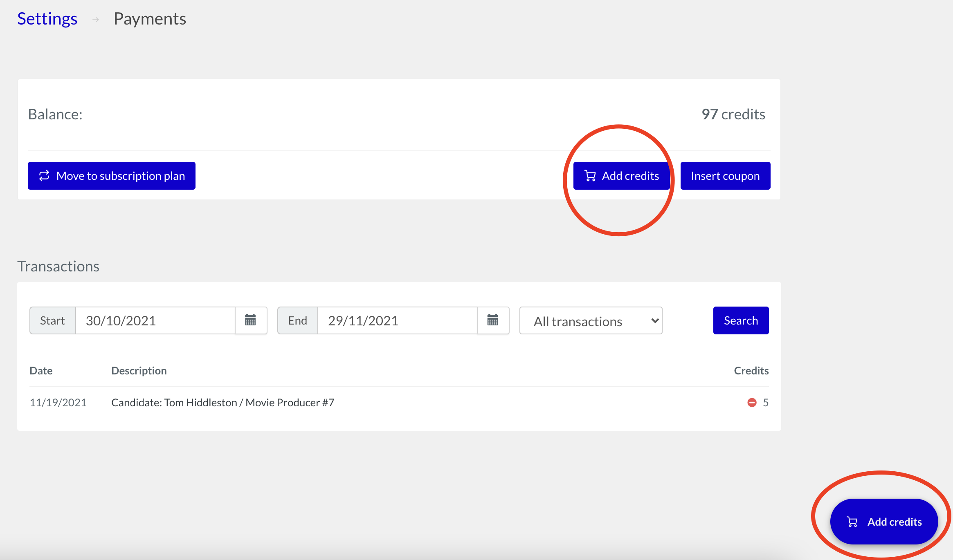
Task: Focus the Start date field 30/10/2021
Action: 155,320
